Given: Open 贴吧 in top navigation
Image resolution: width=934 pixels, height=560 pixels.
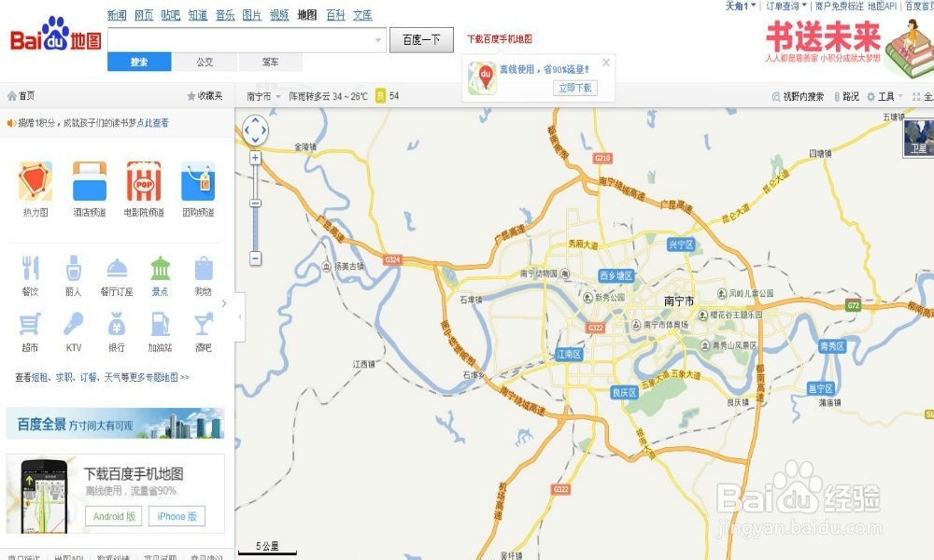Looking at the screenshot, I should tap(170, 15).
